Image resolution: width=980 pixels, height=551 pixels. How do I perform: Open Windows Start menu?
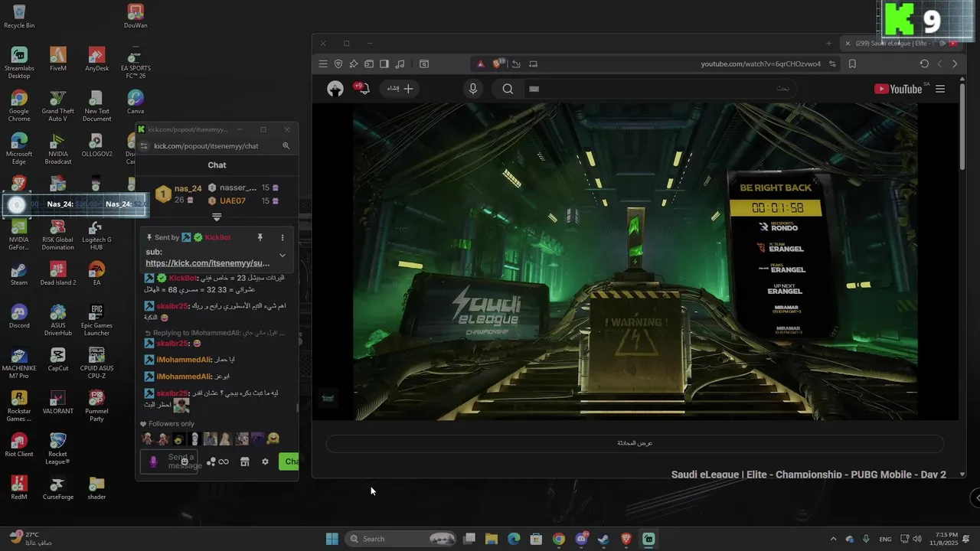(332, 539)
